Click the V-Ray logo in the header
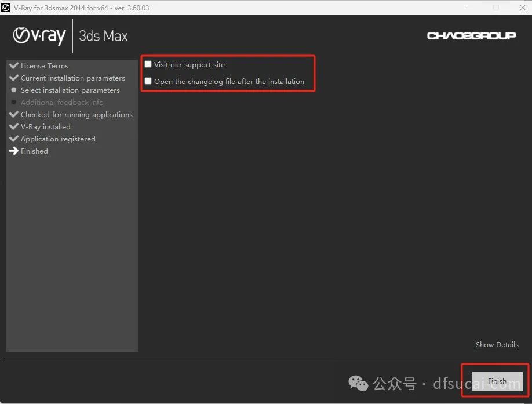532x404 pixels. pos(39,35)
